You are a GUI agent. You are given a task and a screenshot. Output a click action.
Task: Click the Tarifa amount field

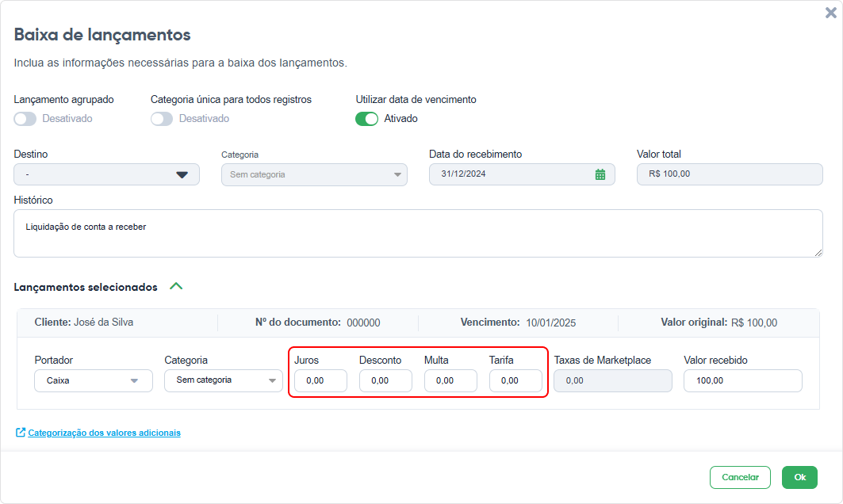[x=515, y=380]
